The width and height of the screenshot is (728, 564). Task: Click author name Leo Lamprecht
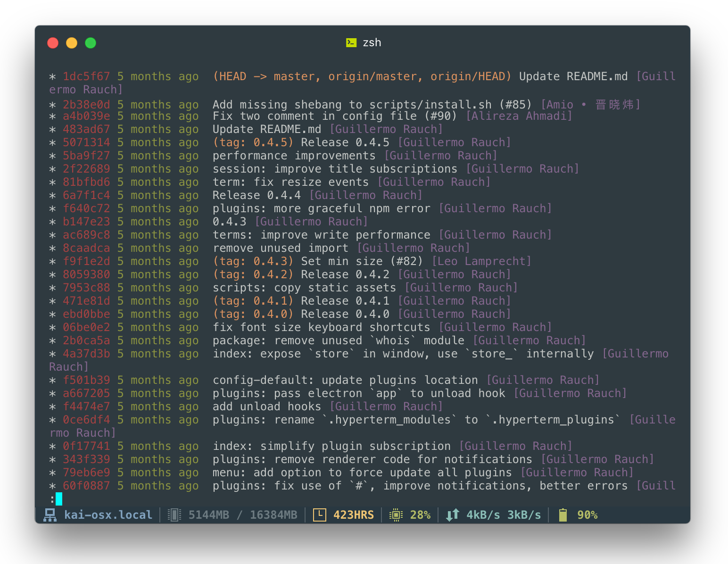click(481, 261)
